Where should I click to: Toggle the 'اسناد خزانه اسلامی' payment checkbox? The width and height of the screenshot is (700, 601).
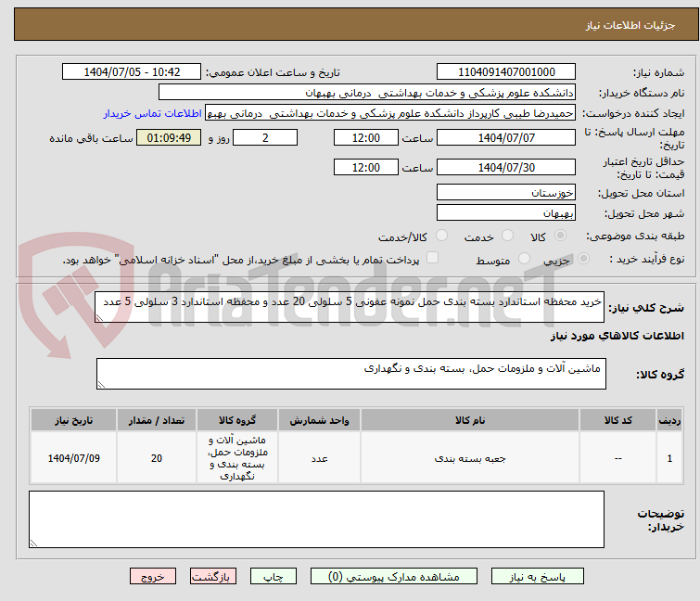point(432,260)
